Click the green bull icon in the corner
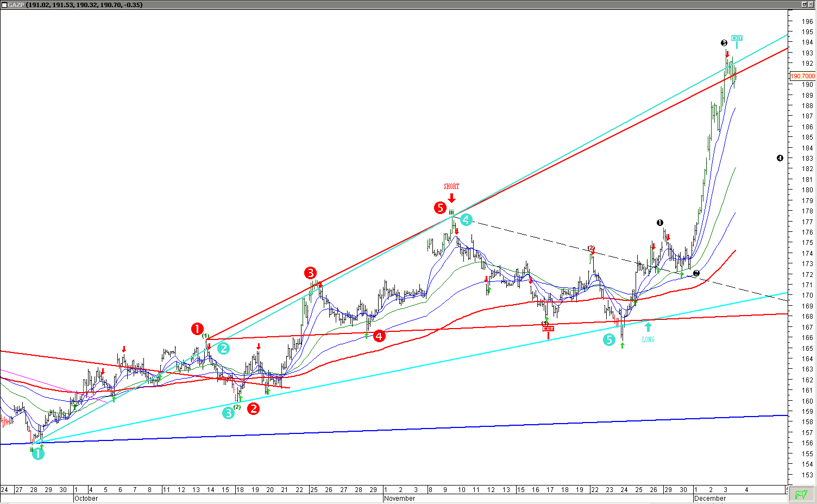This screenshot has height=504, width=817. [x=800, y=494]
